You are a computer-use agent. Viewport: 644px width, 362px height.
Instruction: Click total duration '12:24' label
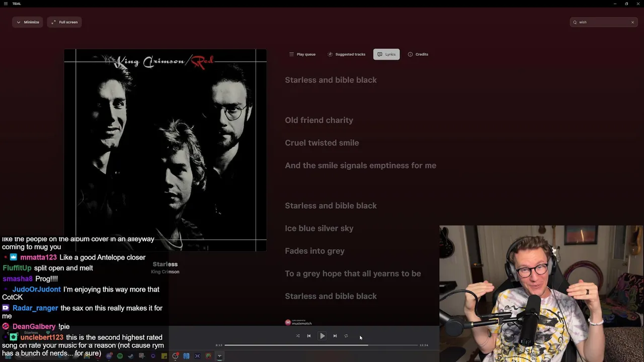point(424,345)
